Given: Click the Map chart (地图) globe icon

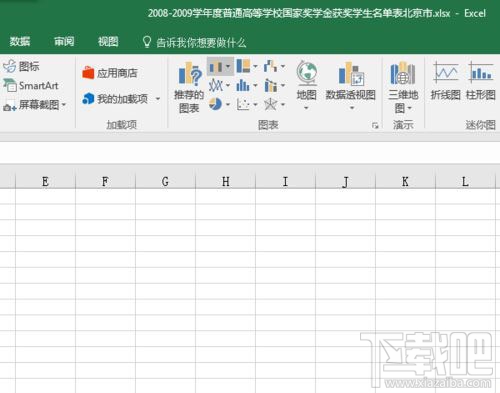Looking at the screenshot, I should coord(307,73).
